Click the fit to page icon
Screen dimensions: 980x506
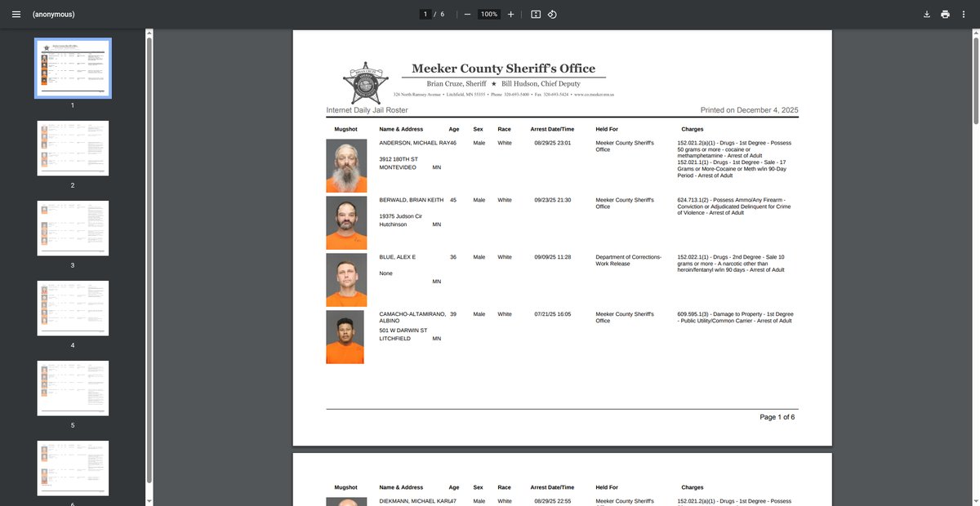[536, 14]
